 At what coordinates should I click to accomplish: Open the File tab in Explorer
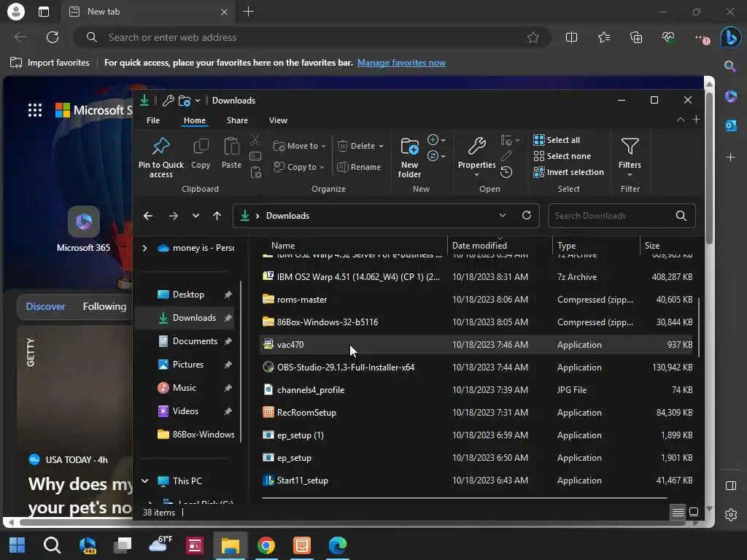pyautogui.click(x=153, y=120)
